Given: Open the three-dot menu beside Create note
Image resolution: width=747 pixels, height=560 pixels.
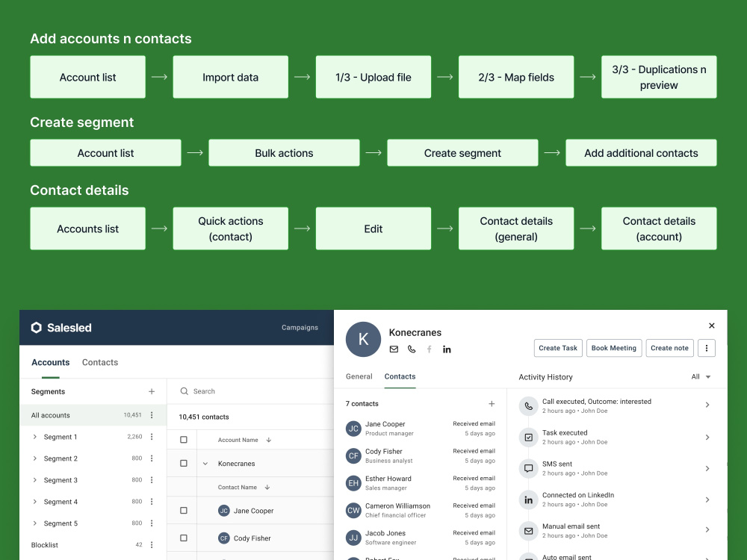Looking at the screenshot, I should pos(707,348).
